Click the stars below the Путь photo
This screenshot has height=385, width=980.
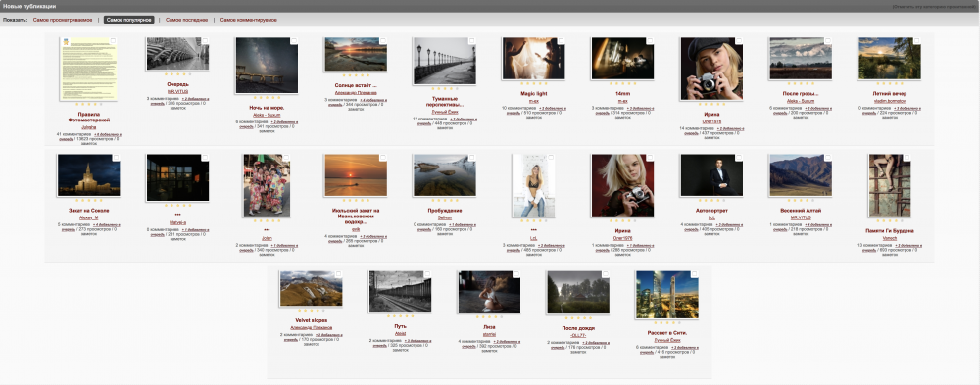(400, 316)
